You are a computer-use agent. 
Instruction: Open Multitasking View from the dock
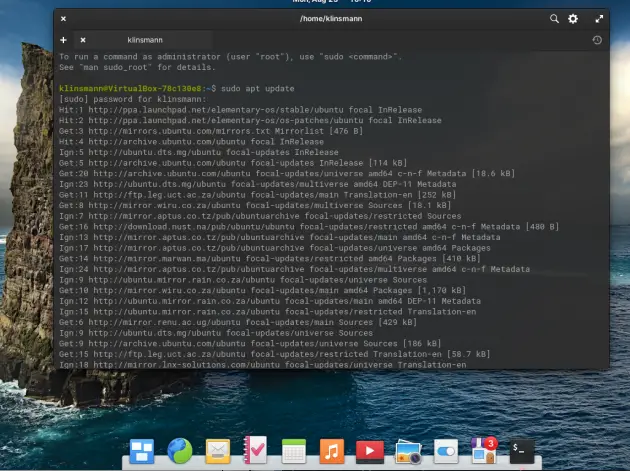[x=141, y=451]
